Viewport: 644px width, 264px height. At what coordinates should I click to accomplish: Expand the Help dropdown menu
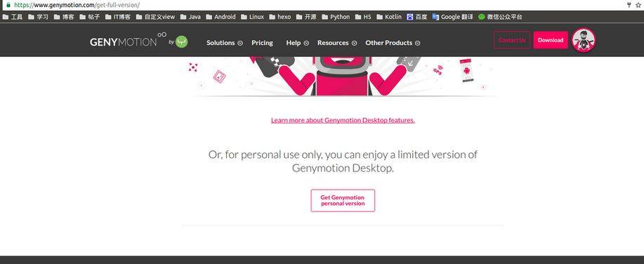297,43
